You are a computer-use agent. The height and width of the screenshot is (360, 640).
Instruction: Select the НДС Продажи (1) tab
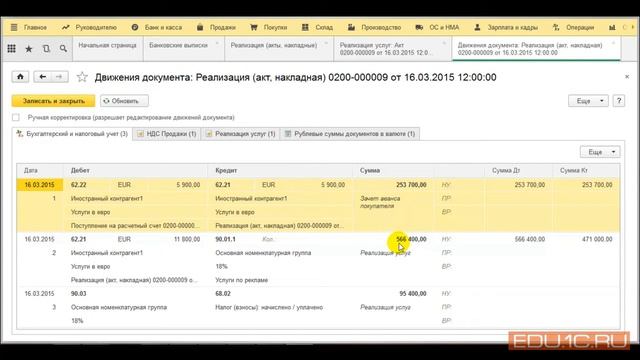click(x=167, y=133)
